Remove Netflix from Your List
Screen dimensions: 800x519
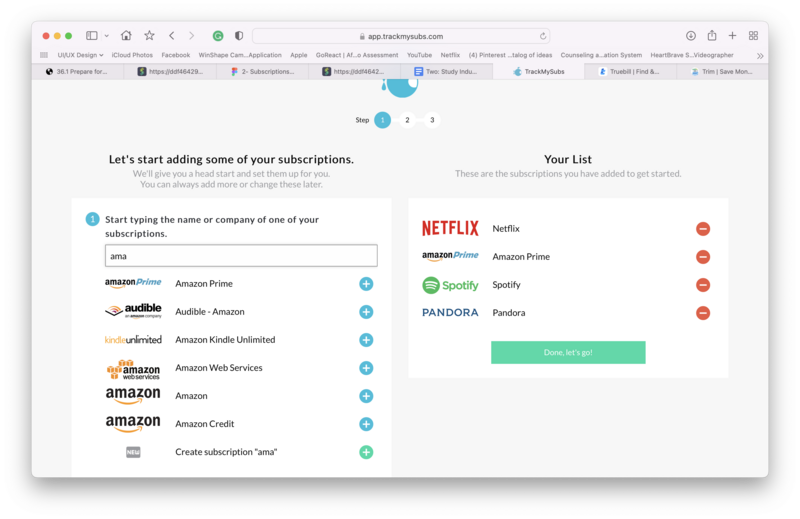coord(703,229)
